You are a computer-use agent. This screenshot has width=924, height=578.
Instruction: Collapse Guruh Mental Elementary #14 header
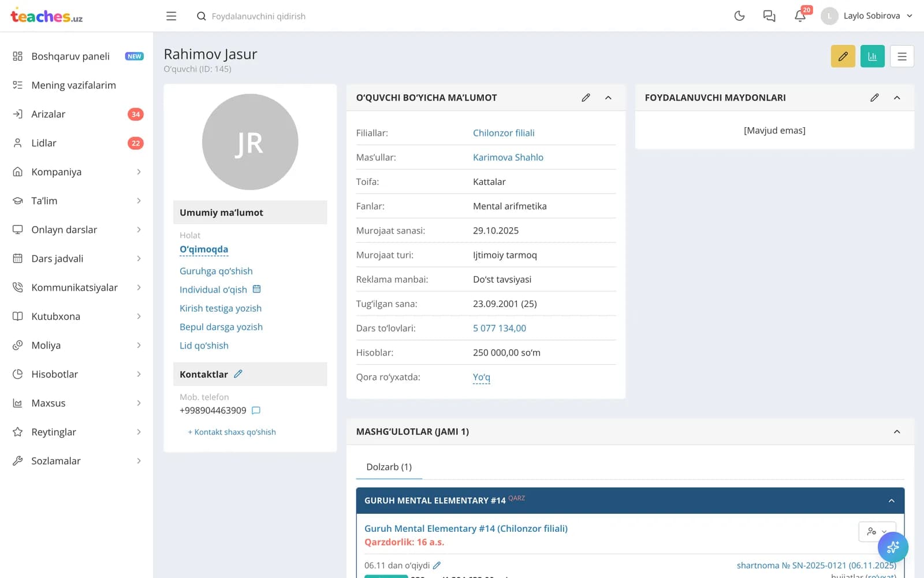tap(892, 501)
